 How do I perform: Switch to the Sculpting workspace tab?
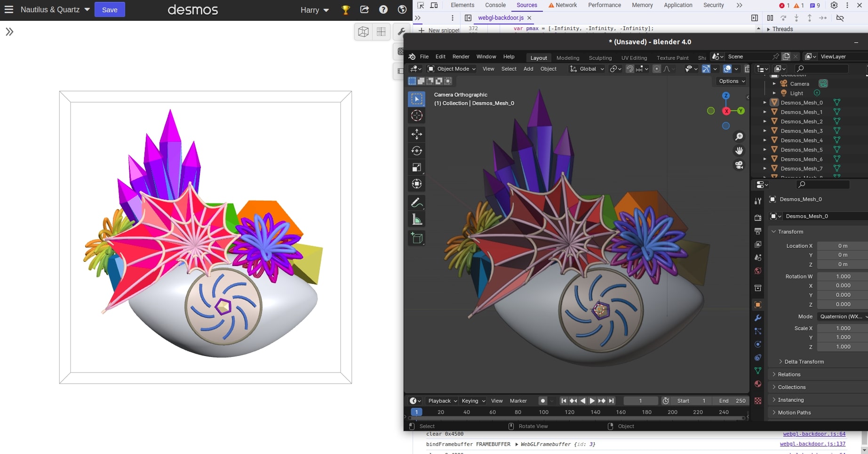[600, 58]
